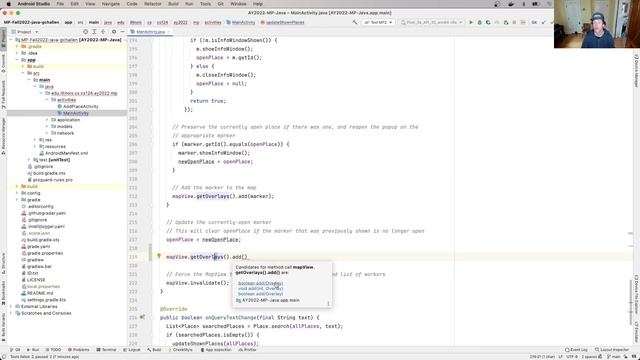Image resolution: width=640 pixels, height=360 pixels.
Task: Open the Tools menu
Action: pyautogui.click(x=205, y=4)
